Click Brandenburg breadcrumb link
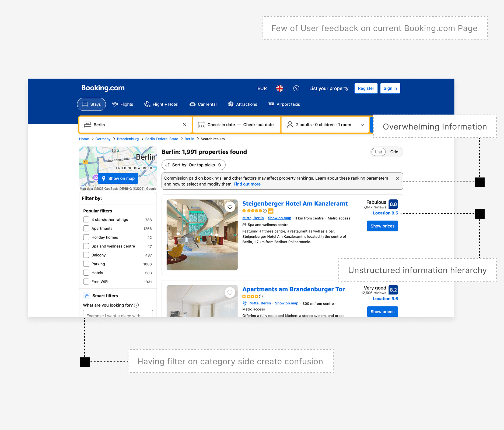Screen dimensions: 504x430 pos(128,139)
